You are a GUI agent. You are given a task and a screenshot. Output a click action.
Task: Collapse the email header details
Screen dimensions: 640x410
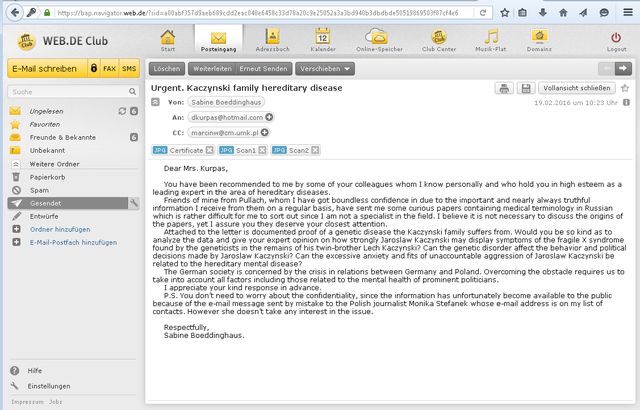[x=625, y=102]
